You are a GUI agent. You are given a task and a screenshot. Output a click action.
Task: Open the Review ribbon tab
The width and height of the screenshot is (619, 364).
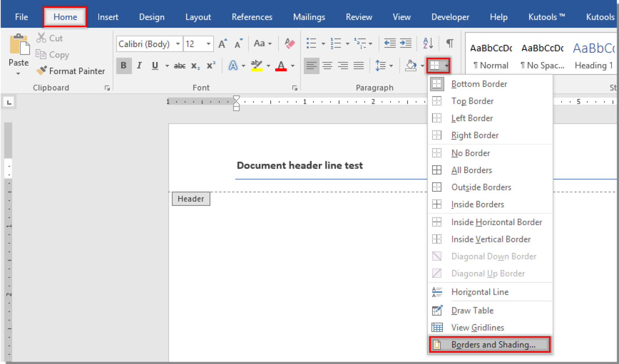[x=359, y=17]
